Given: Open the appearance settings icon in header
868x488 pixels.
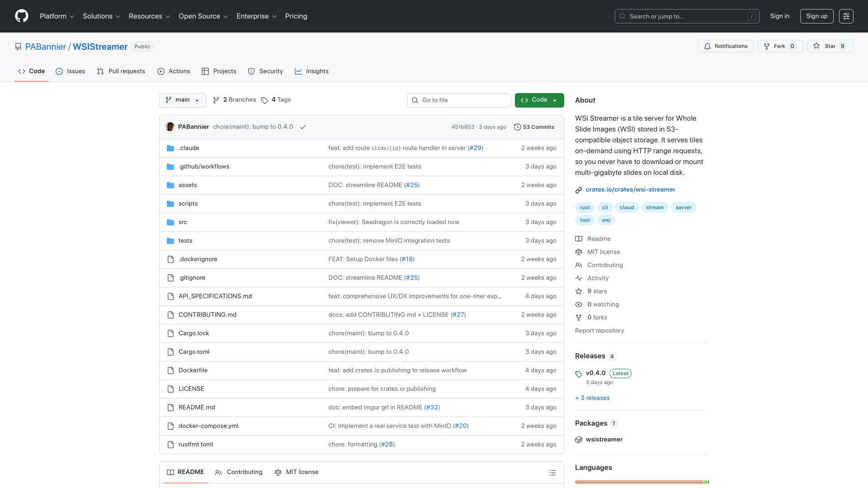Looking at the screenshot, I should pos(846,16).
